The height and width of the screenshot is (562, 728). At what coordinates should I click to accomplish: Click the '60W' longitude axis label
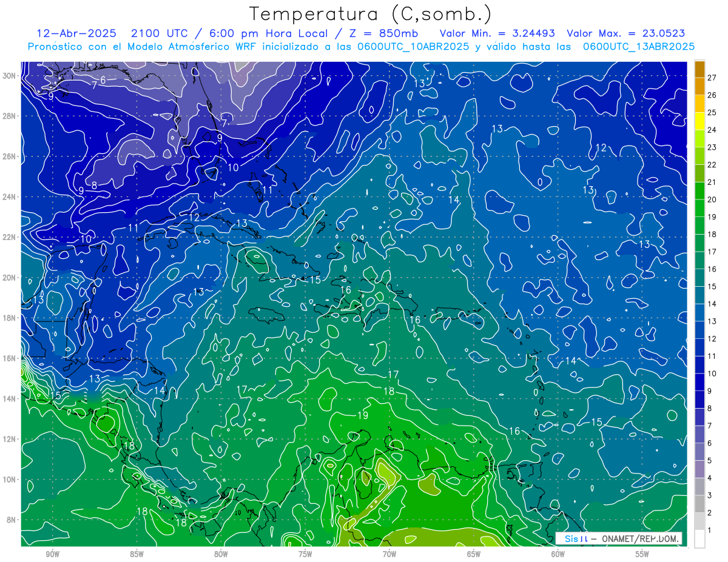(x=558, y=554)
